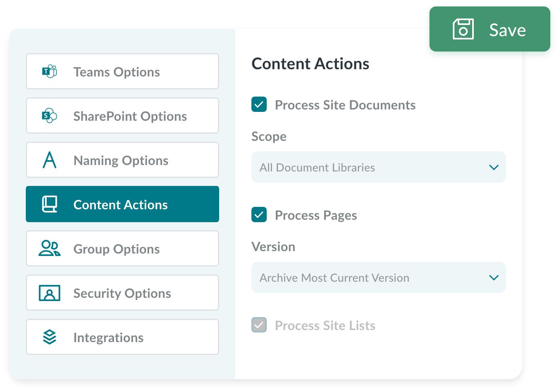Select the Group Options entry

point(122,248)
